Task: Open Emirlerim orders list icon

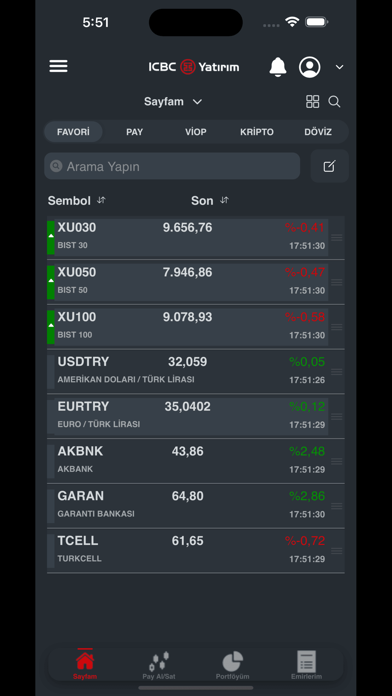Action: point(306,665)
